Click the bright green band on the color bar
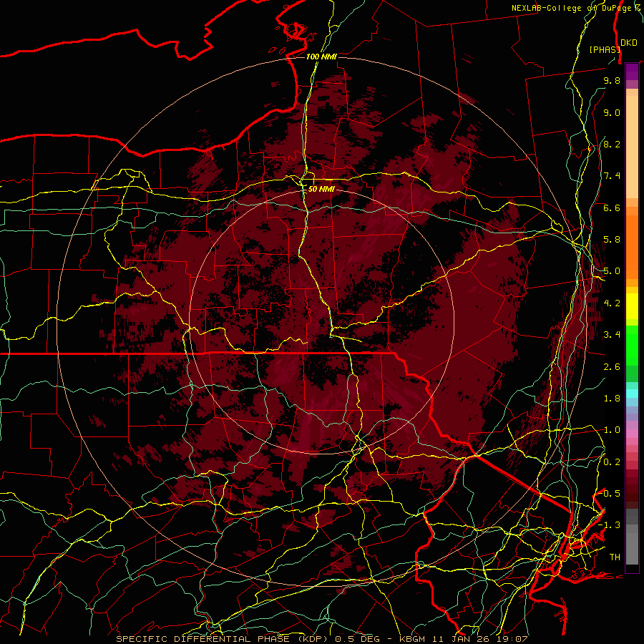 [x=632, y=346]
